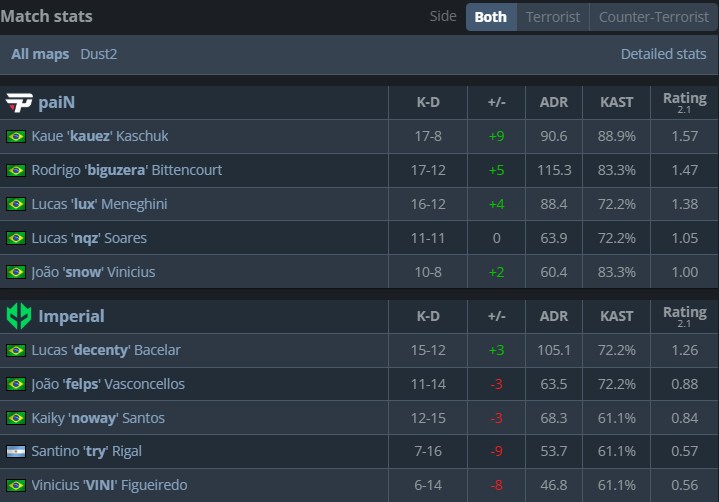Click Imperial's ADR column header
719x502 pixels.
coord(553,316)
